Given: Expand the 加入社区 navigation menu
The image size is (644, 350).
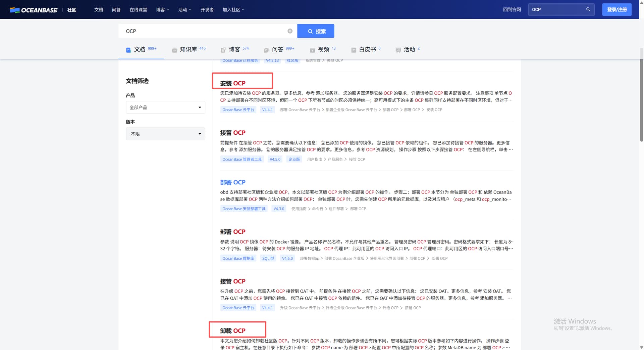Looking at the screenshot, I should (233, 10).
